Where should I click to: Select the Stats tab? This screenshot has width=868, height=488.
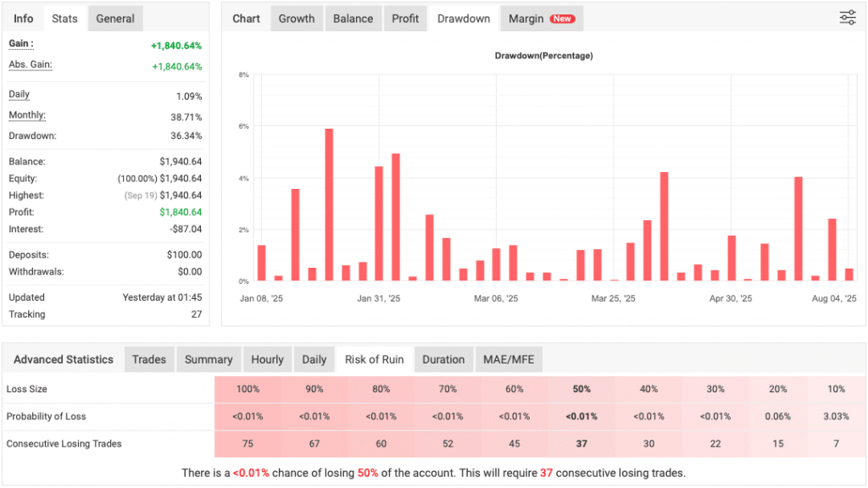click(64, 19)
